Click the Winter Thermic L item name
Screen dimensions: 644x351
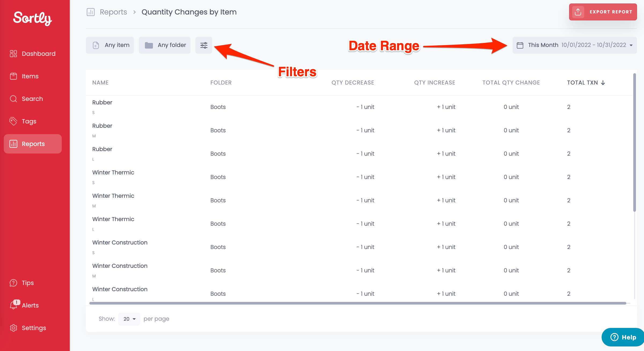click(x=113, y=219)
